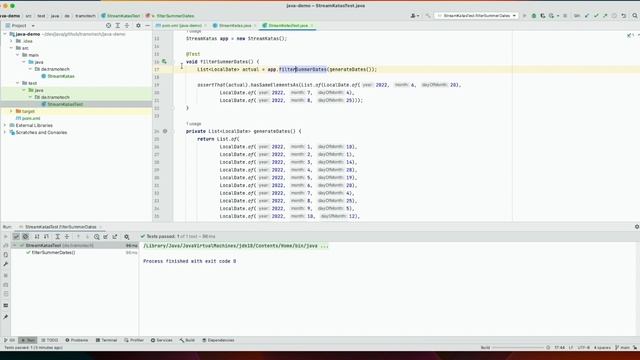Click the Select Opened File target icon in Project panel
This screenshot has height=360, width=640.
click(108, 25)
